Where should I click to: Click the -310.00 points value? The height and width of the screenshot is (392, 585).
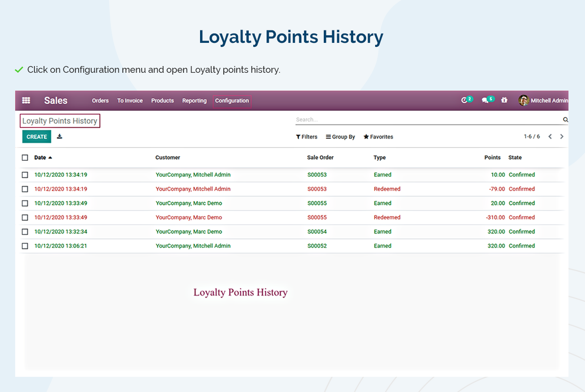click(x=496, y=218)
